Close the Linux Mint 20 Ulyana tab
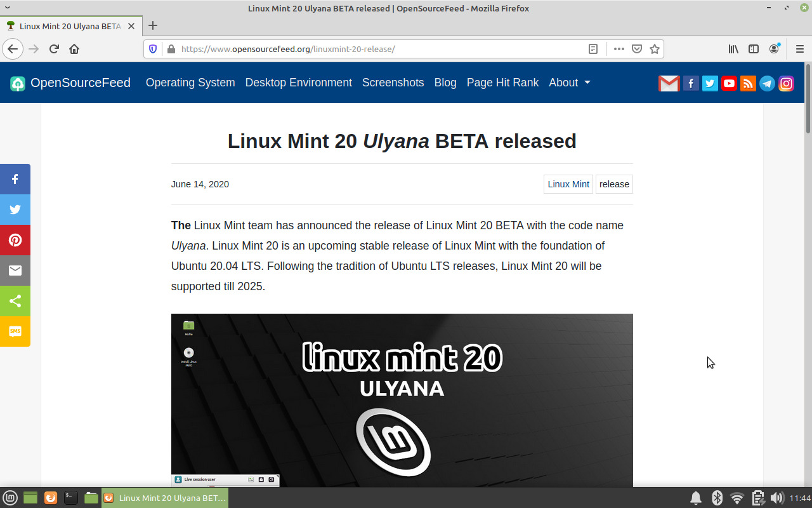The height and width of the screenshot is (508, 812). tap(131, 26)
